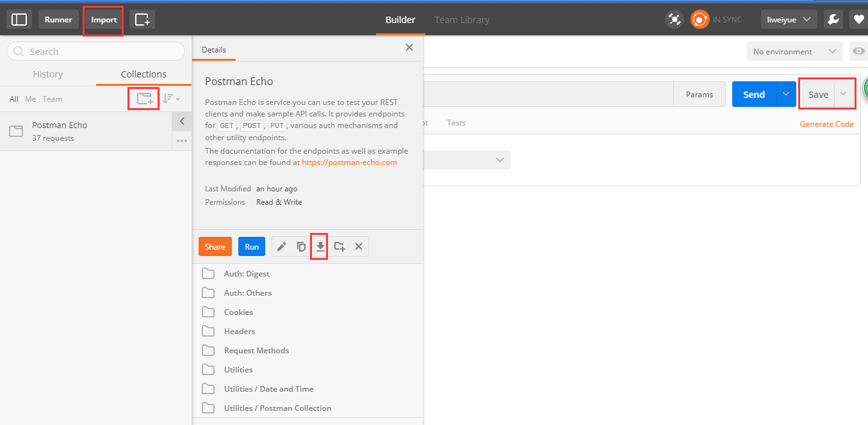Image resolution: width=868 pixels, height=425 pixels.
Task: Click the '37 requests' text
Action: click(x=53, y=138)
